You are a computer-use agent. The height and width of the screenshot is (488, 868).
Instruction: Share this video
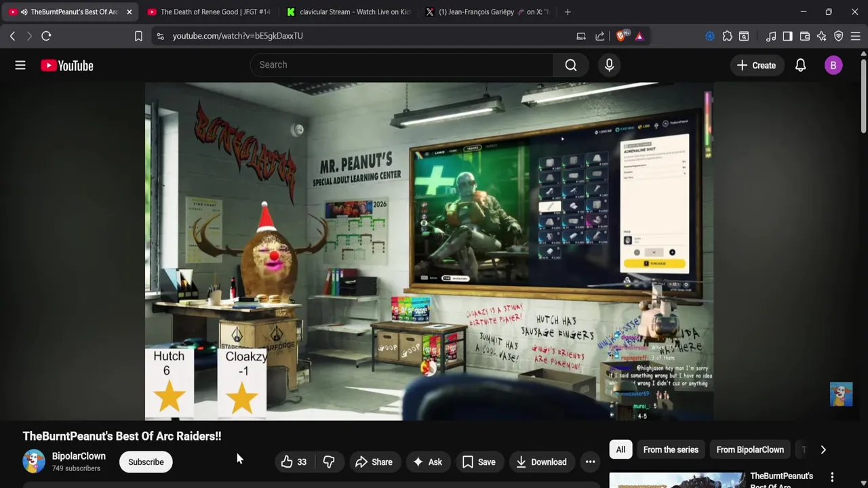374,462
